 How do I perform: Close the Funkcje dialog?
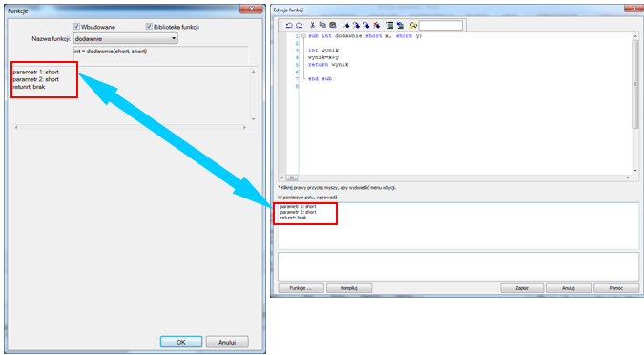[251, 9]
